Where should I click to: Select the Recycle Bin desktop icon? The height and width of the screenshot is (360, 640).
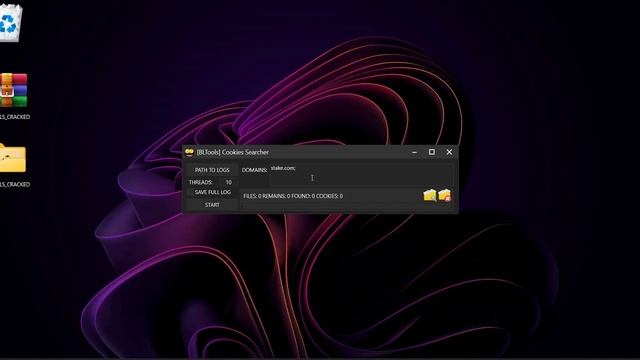[10, 22]
